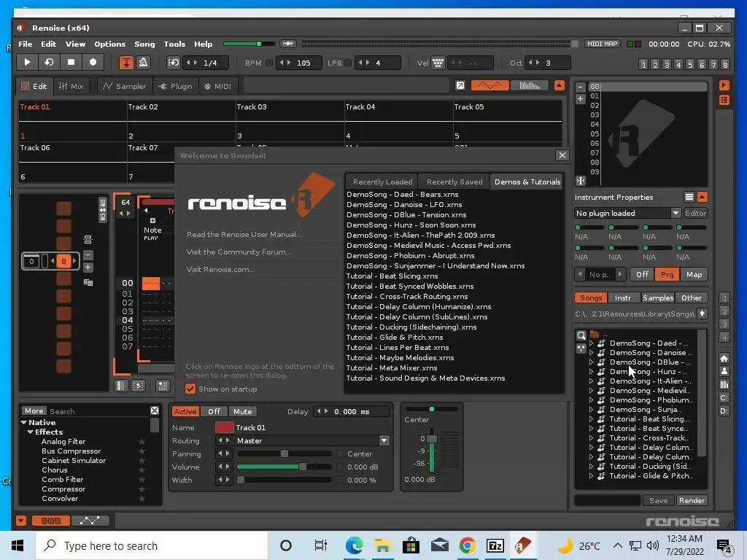Click Read the Renoise User Manual link
Viewport: 747px width, 560px height.
[x=244, y=234]
